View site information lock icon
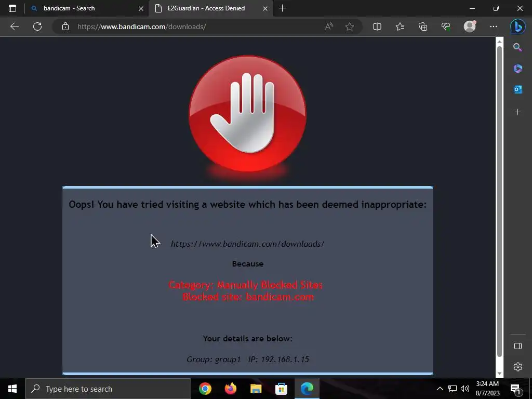The width and height of the screenshot is (532, 399). 65,26
